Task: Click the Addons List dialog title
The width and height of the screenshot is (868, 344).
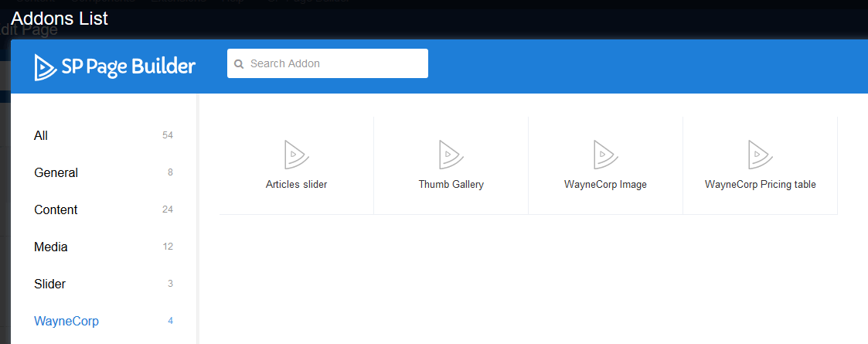Action: click(60, 18)
